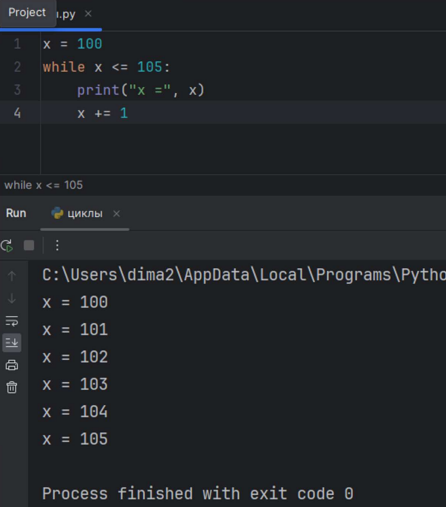
Task: Select the циклы run configuration tab
Action: 85,214
